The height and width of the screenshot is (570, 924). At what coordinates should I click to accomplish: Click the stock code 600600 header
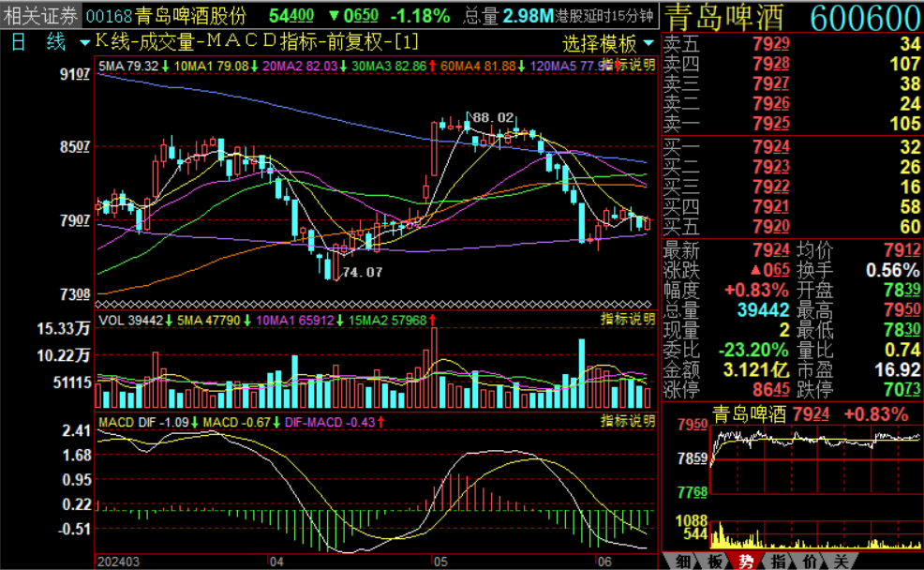click(x=863, y=17)
